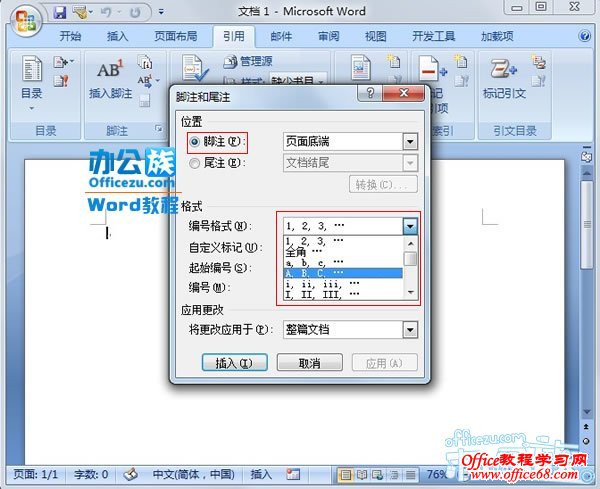Click the Office button orb
Image resolution: width=600 pixels, height=489 pixels.
[x=26, y=20]
